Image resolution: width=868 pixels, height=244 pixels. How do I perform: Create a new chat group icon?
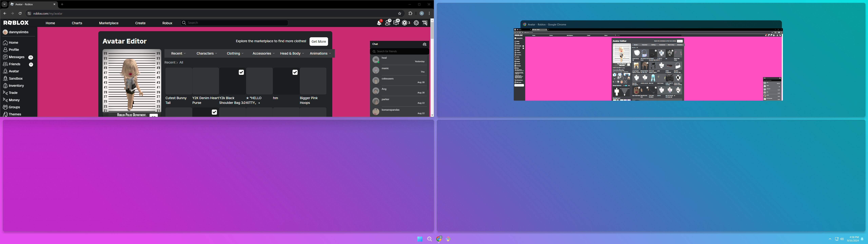coord(424,44)
